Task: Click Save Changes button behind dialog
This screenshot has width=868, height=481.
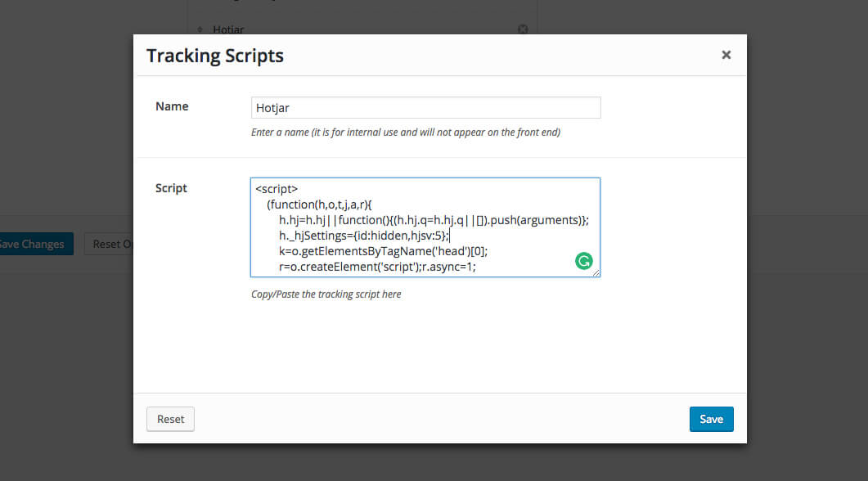Action: pyautogui.click(x=35, y=244)
